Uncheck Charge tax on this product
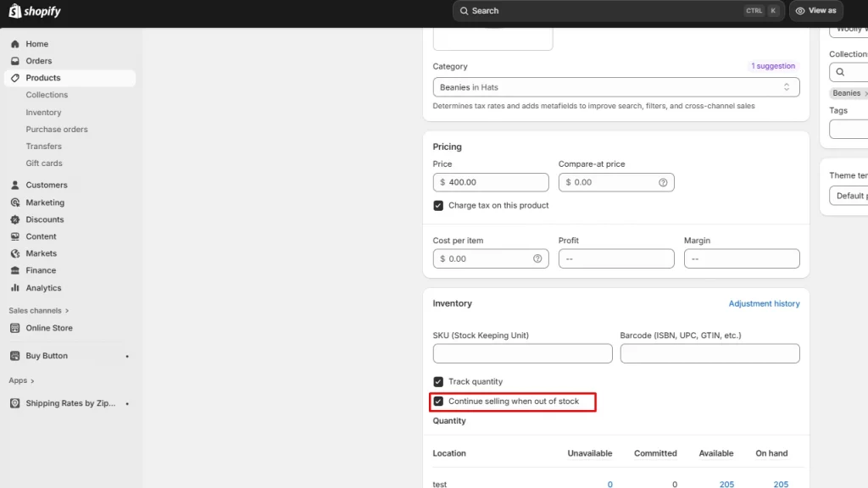This screenshot has width=868, height=488. pos(438,205)
